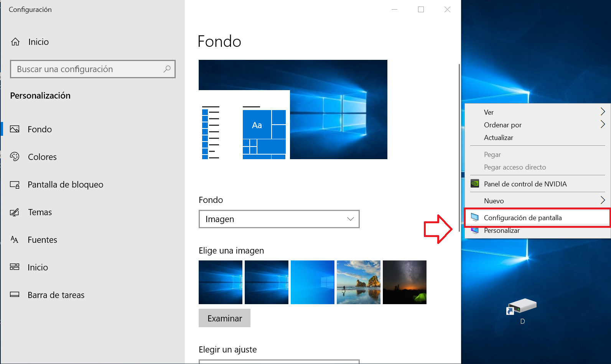Click the Pantalla de bloqueo icon
Image resolution: width=611 pixels, height=364 pixels.
pos(15,184)
